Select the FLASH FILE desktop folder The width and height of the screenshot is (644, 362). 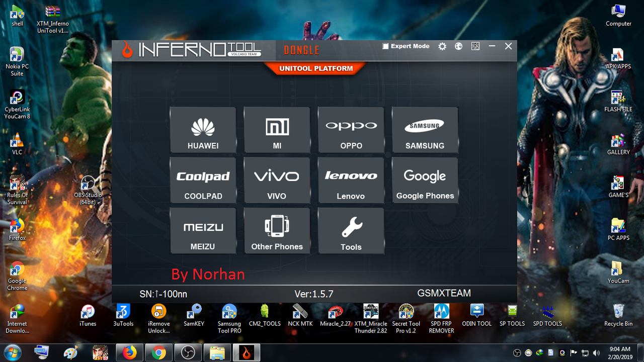(618, 101)
